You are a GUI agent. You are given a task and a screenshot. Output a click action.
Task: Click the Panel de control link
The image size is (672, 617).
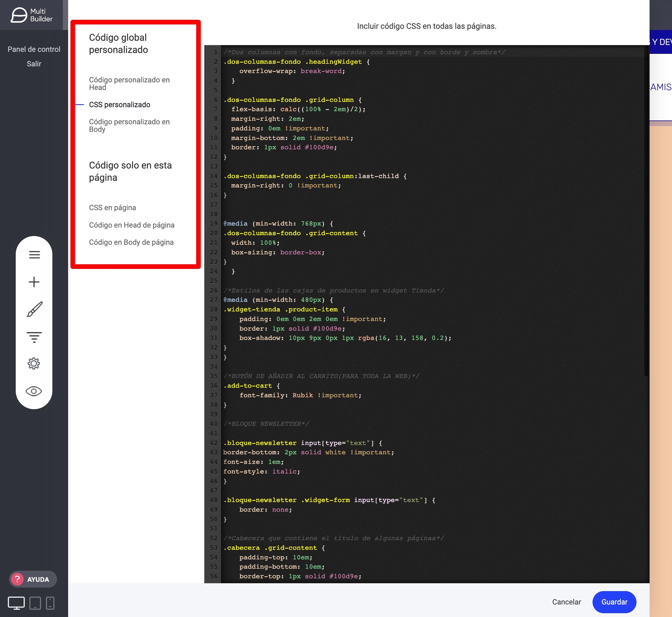(34, 49)
